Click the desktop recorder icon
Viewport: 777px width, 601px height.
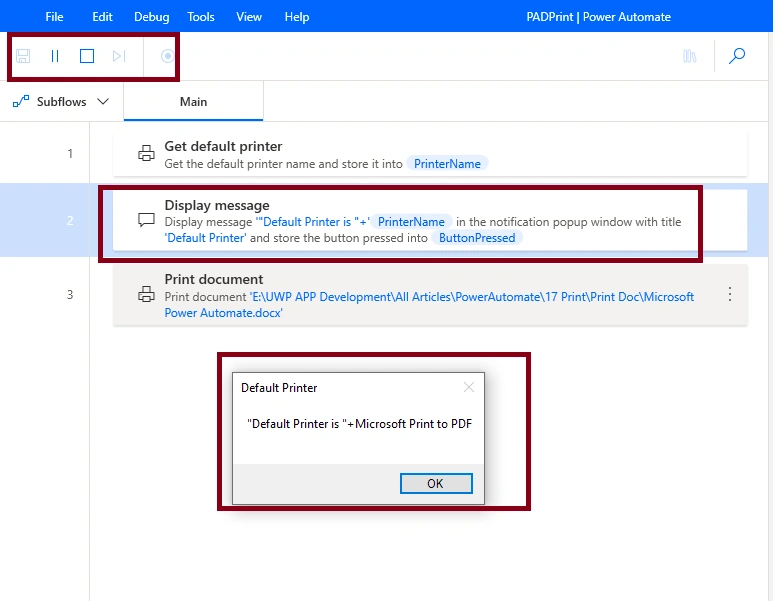pyautogui.click(x=167, y=56)
